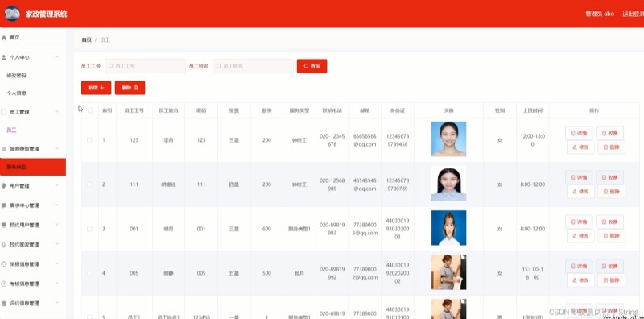Select the highlighted 服务类型 sidebar item

(33, 167)
